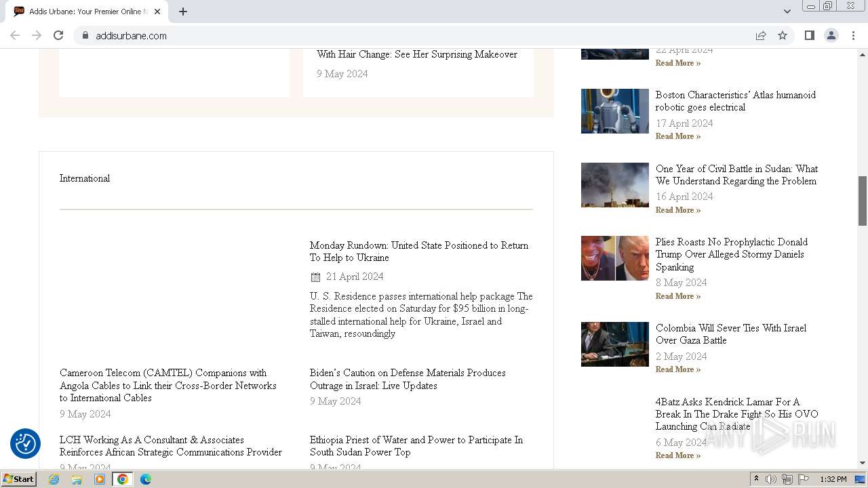The image size is (868, 488).
Task: Open the Action Center flag icon
Action: pos(804,479)
